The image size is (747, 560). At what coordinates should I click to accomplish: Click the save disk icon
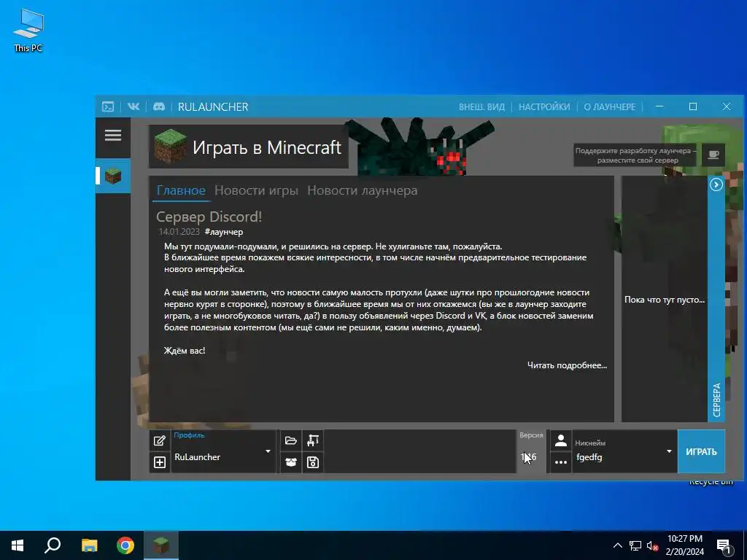312,462
